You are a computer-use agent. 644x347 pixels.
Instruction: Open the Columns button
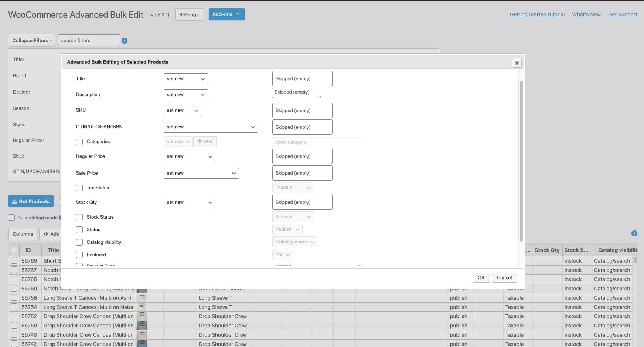click(23, 234)
